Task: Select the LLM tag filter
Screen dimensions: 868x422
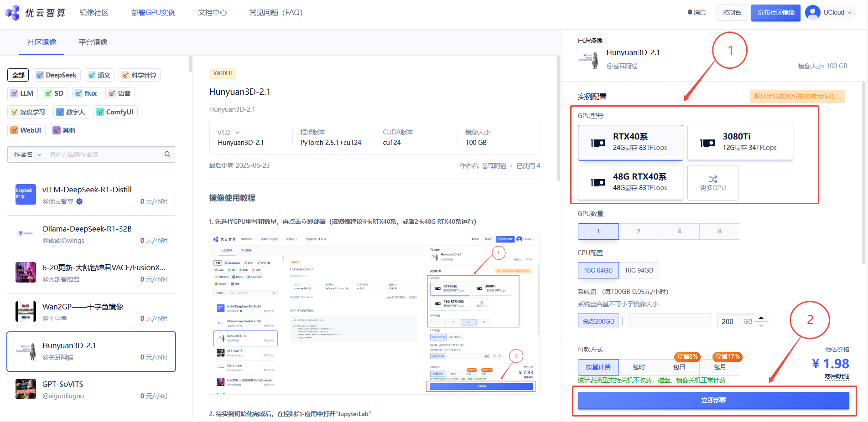Action: click(x=22, y=93)
